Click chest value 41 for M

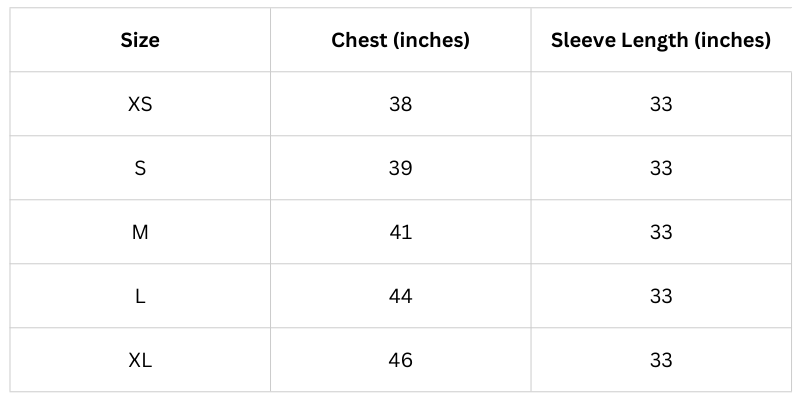point(401,232)
